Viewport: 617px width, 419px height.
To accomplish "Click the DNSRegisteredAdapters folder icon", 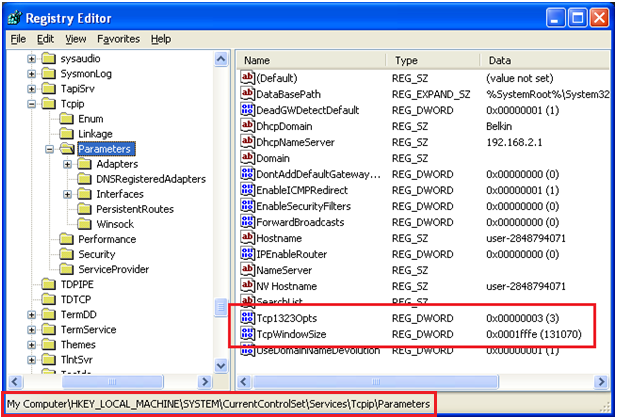I will pyautogui.click(x=84, y=179).
